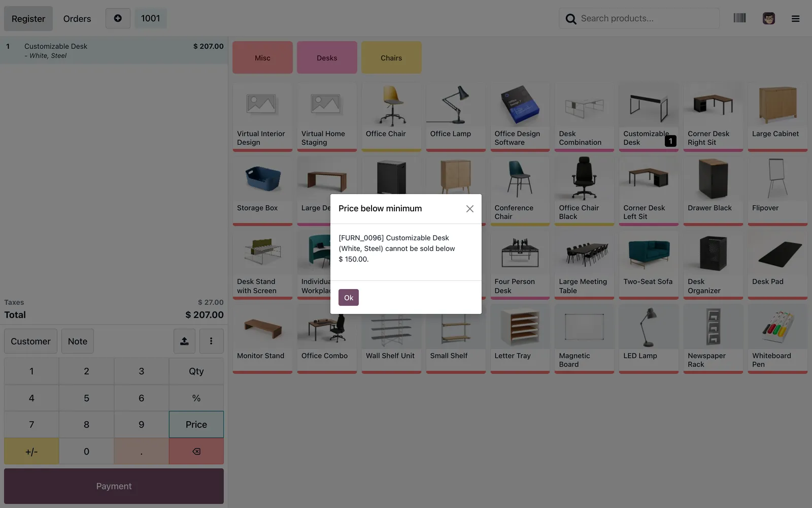
Task: Toggle sign with +/- key
Action: click(x=31, y=451)
